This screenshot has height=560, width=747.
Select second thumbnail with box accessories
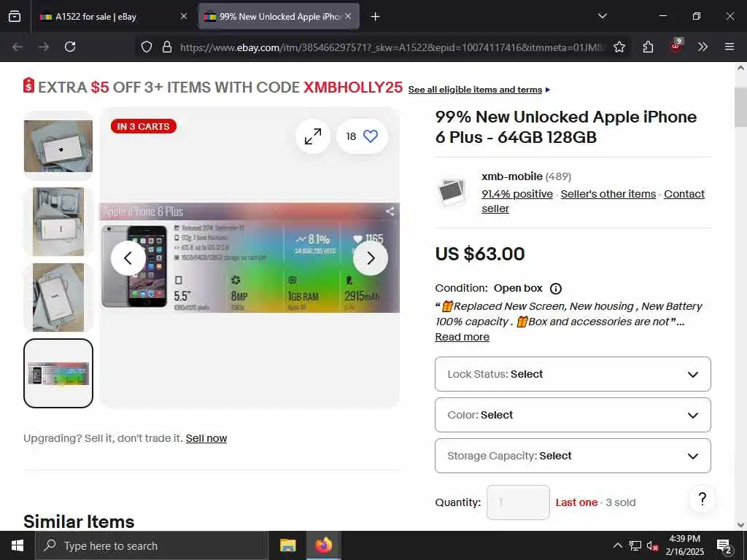(x=58, y=222)
